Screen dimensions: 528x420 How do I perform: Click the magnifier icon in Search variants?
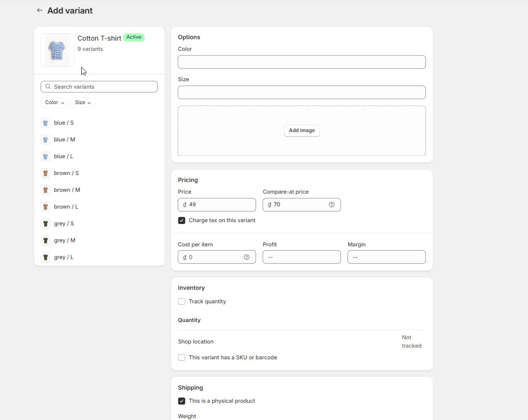click(x=48, y=87)
